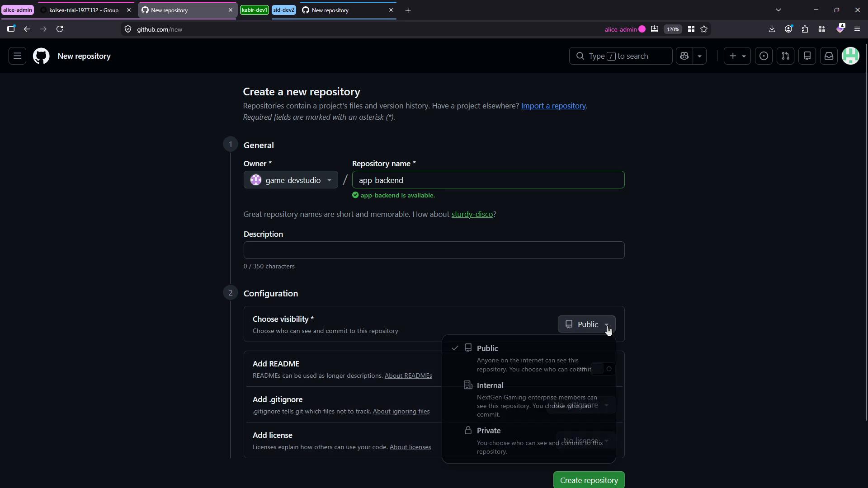The image size is (868, 488).
Task: Toggle the Add README switch
Action: (602, 369)
